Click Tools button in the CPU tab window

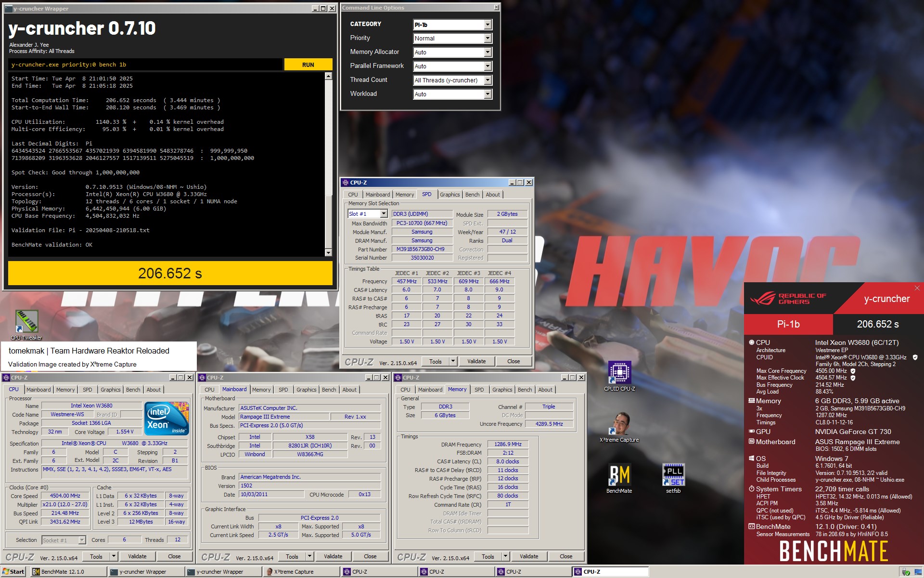tap(96, 556)
